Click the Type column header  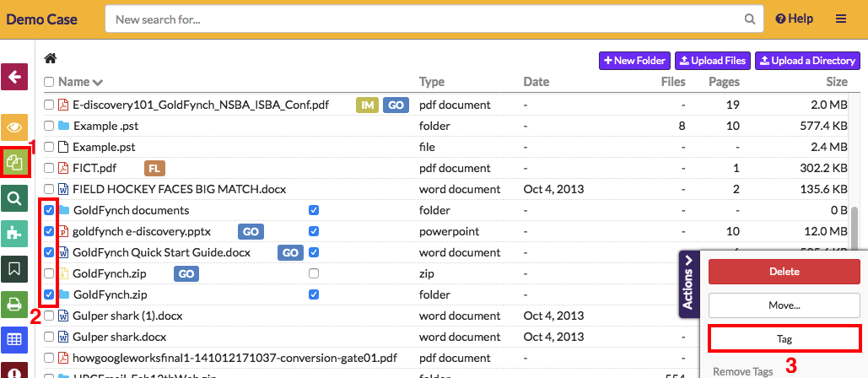[432, 82]
